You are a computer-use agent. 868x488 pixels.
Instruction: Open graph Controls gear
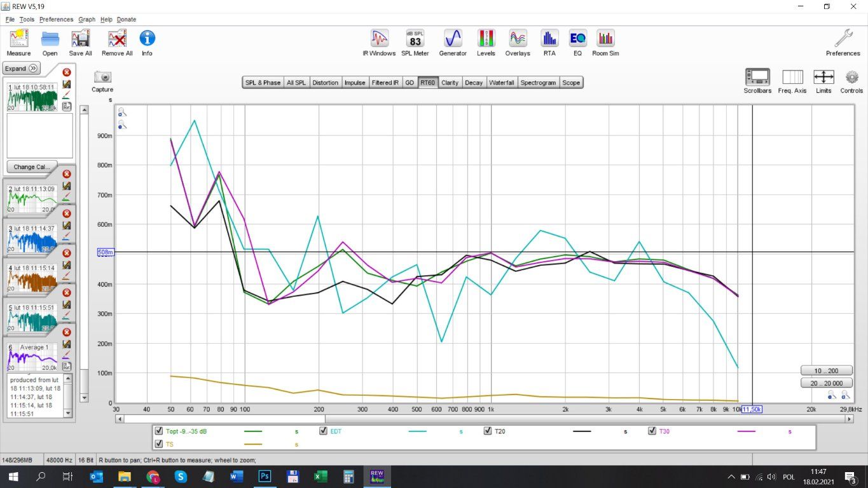pos(852,81)
